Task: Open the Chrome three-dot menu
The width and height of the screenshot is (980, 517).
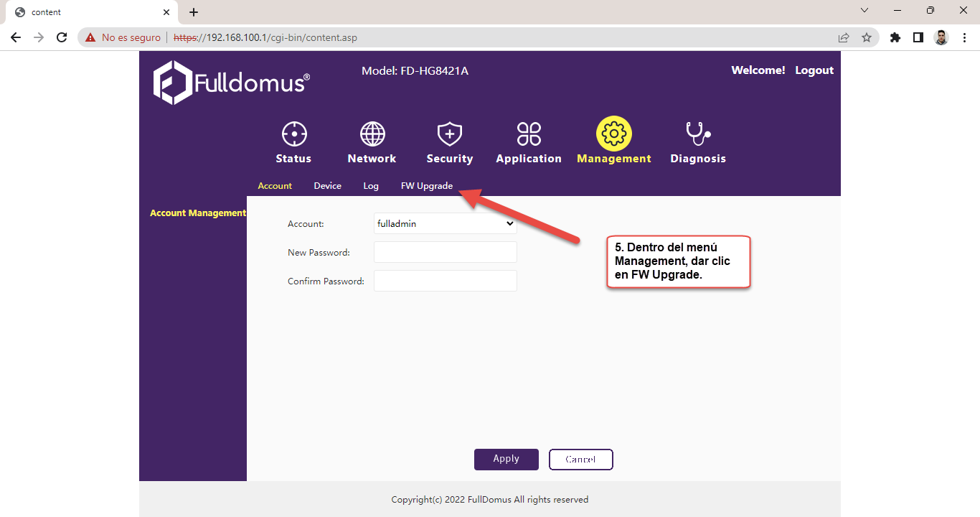Action: click(964, 37)
